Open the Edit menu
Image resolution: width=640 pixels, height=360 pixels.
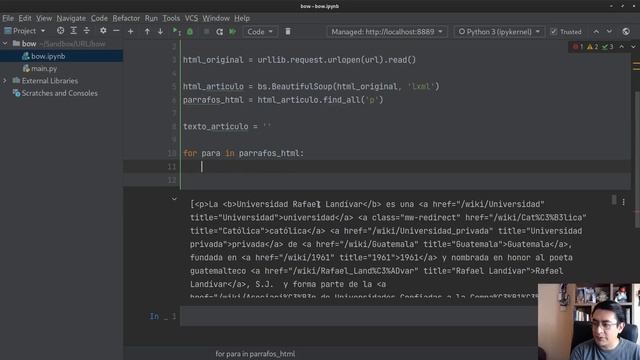point(24,18)
